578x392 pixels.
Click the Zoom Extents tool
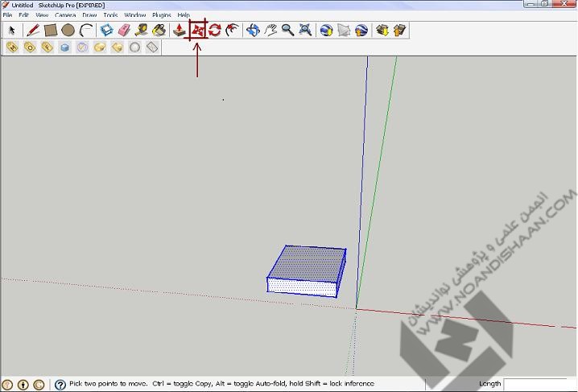(x=305, y=31)
